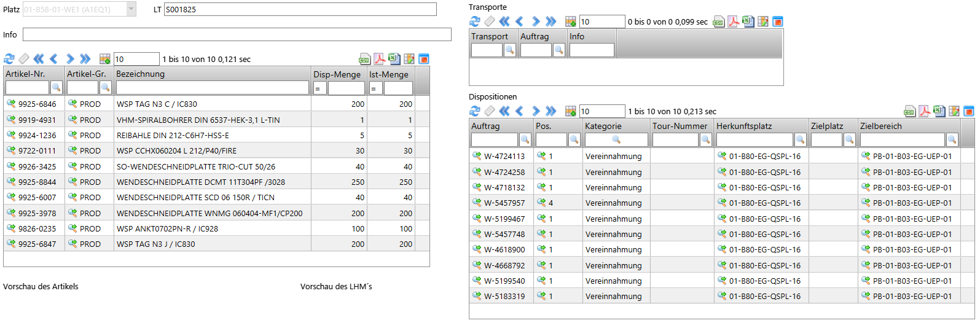Open Disp-Menge comparison operator selector
980x323 pixels.
[x=319, y=88]
